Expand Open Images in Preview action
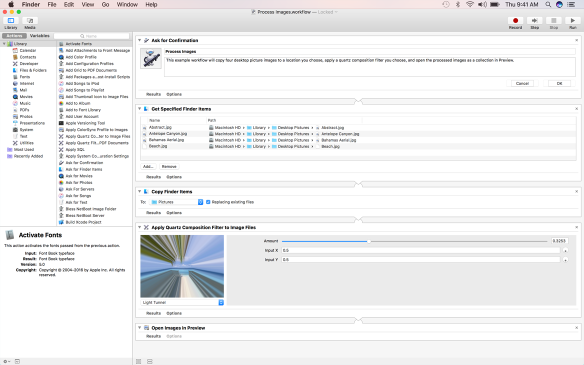The height and width of the screenshot is (365, 584). [x=139, y=328]
